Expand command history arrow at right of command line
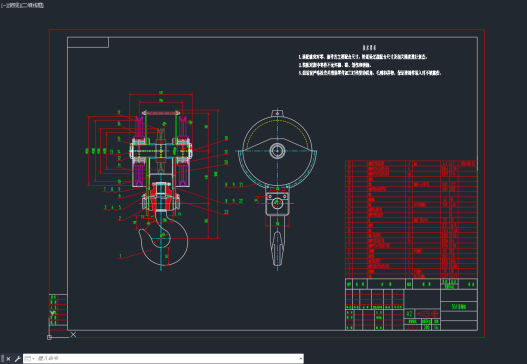Viewport: 527px width, 364px height. pyautogui.click(x=300, y=359)
